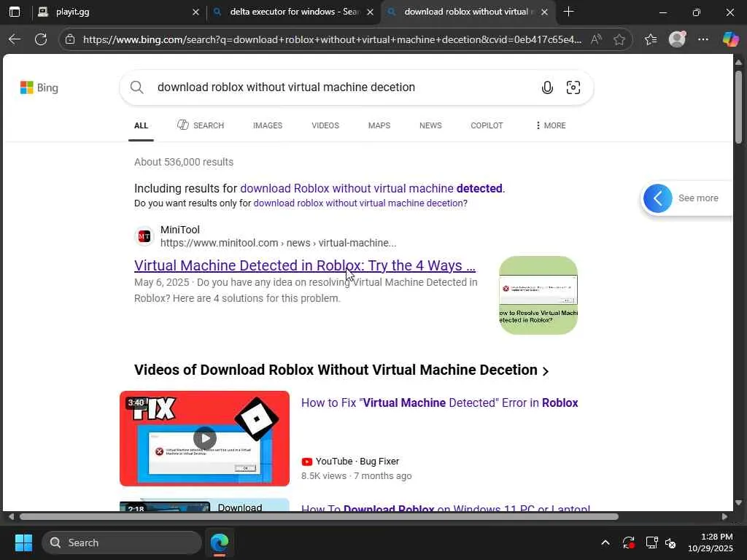Open the MiniTool article thumbnail image
The height and width of the screenshot is (560, 747).
pyautogui.click(x=538, y=295)
